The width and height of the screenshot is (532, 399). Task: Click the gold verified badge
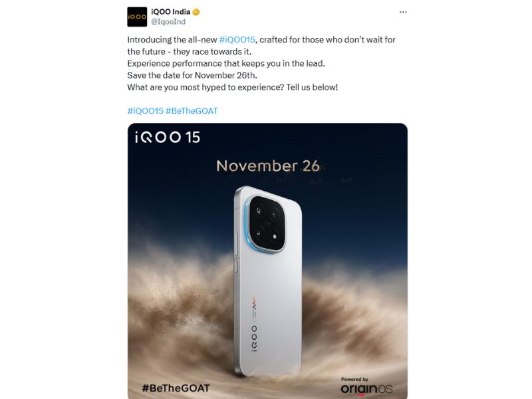(196, 12)
